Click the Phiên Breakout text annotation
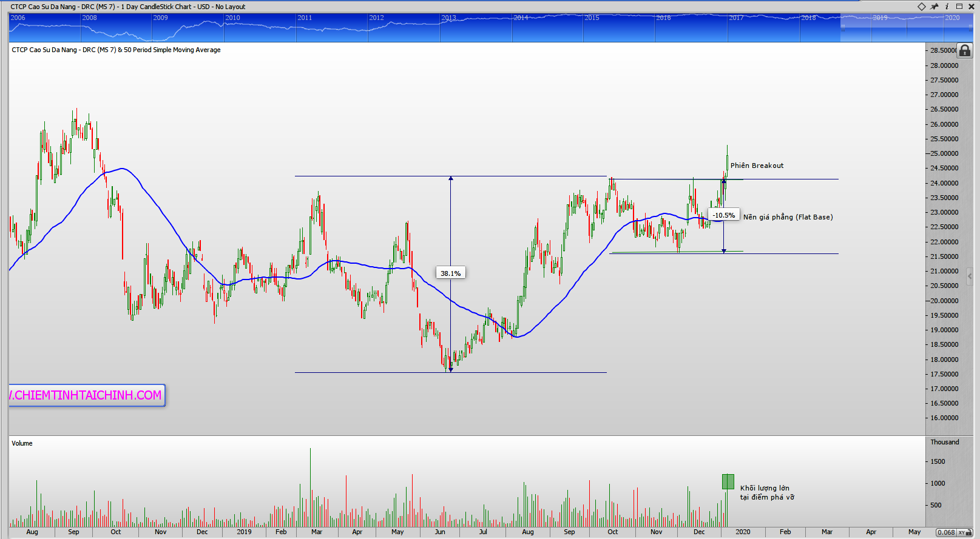 click(x=757, y=166)
